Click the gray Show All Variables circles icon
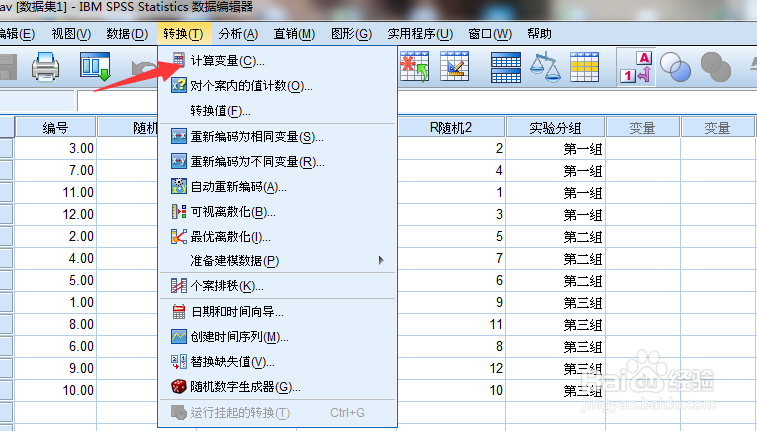Screen dimensions: 757x431 715,67
